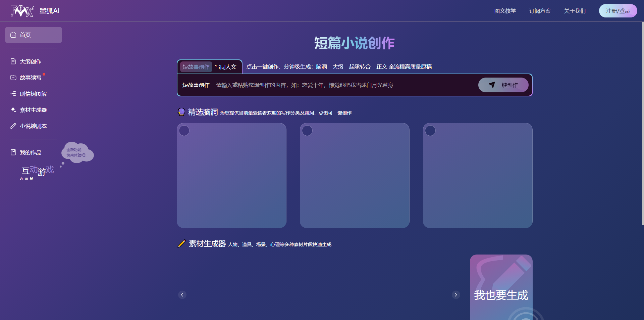Click the 精选脑洞 crystal ball icon
The width and height of the screenshot is (644, 320).
[x=181, y=112]
